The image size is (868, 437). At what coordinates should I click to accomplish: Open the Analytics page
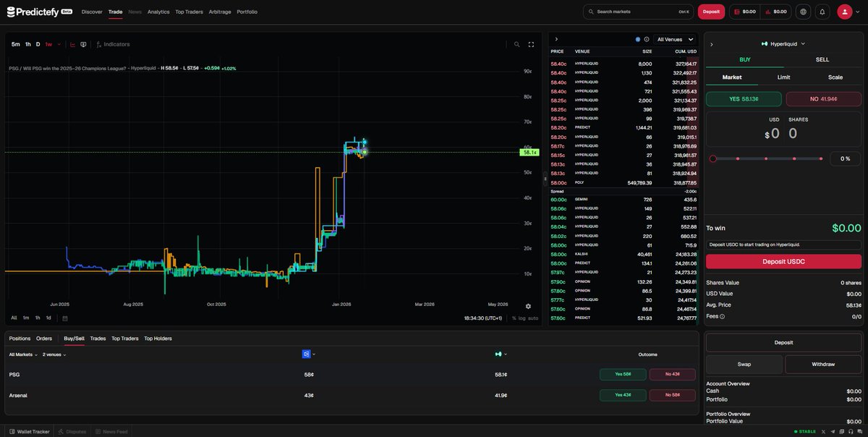point(158,12)
